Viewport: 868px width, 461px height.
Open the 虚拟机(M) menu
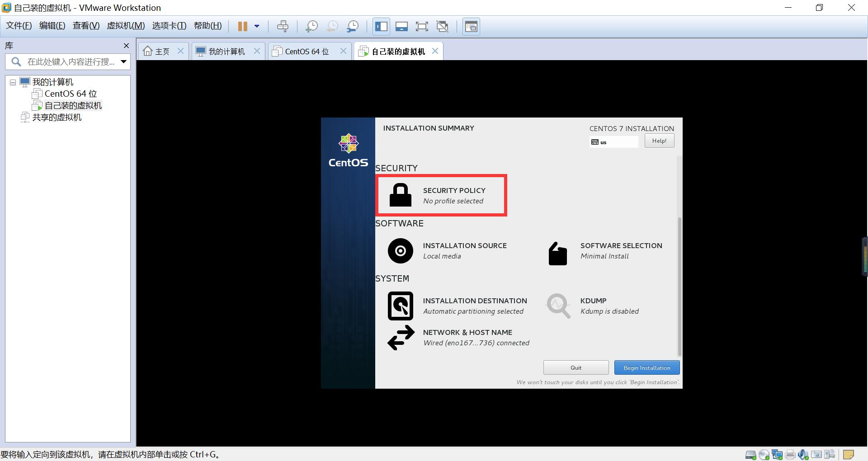coord(126,26)
